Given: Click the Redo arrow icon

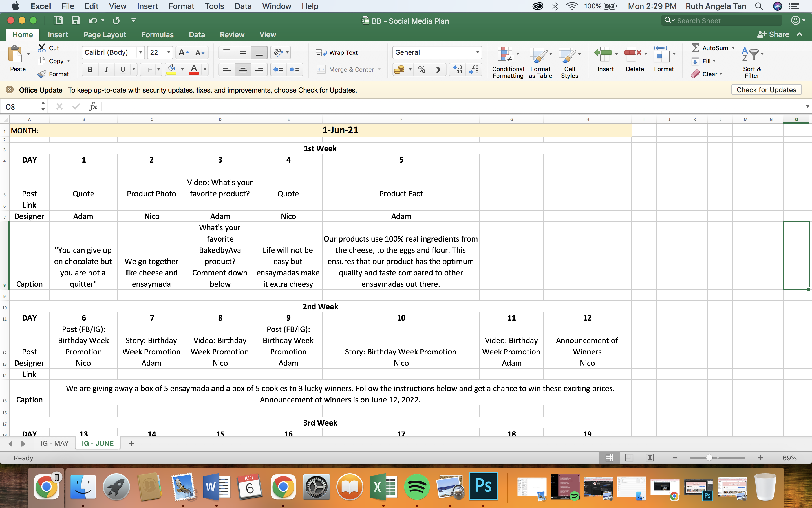Looking at the screenshot, I should pos(116,21).
